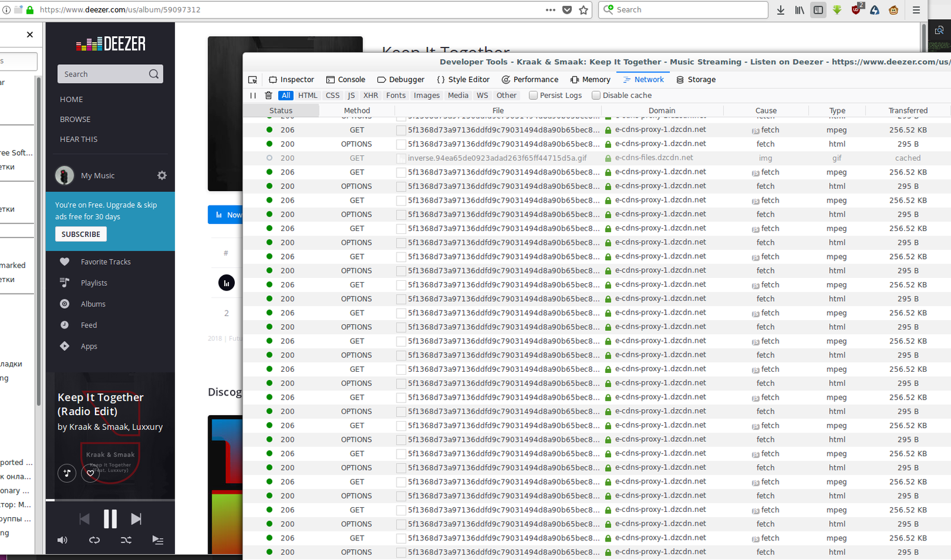Open My Music profile
This screenshot has width=951, height=560.
click(x=97, y=176)
